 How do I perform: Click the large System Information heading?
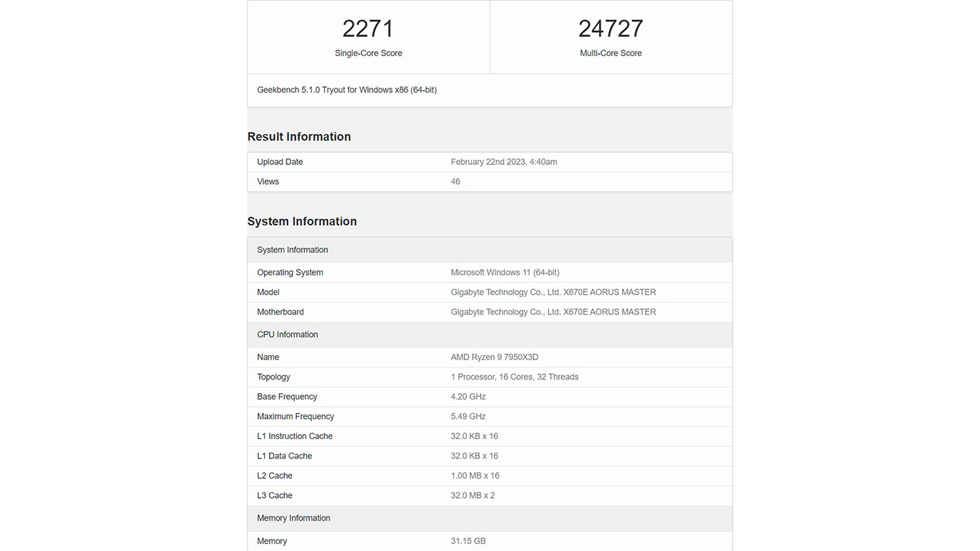coord(302,221)
